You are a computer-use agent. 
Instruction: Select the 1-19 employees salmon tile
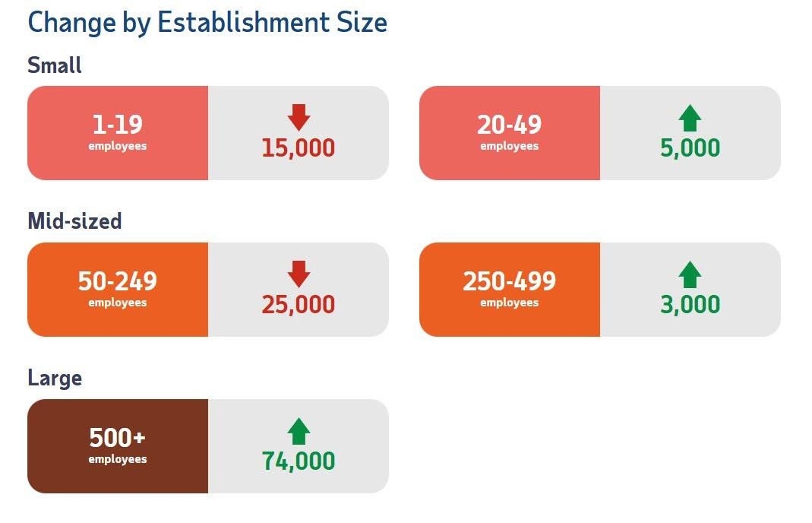click(x=118, y=133)
